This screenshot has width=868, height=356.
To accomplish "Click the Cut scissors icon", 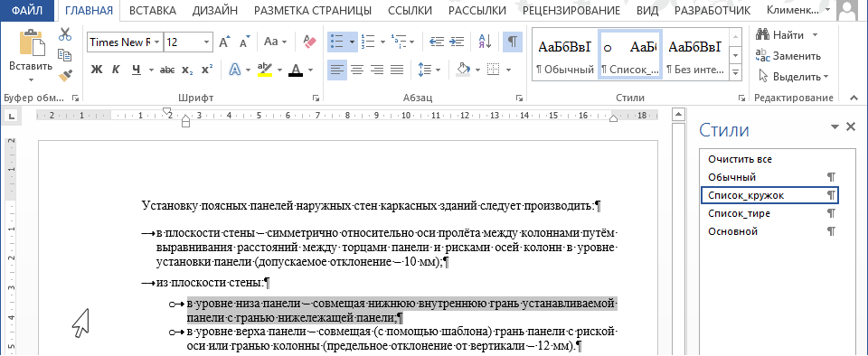I will [65, 34].
